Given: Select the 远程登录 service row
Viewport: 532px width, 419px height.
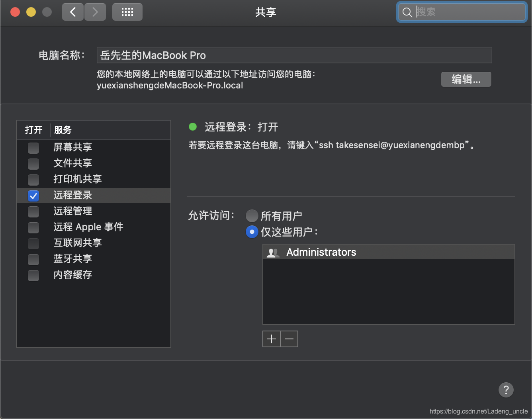Looking at the screenshot, I should click(94, 195).
